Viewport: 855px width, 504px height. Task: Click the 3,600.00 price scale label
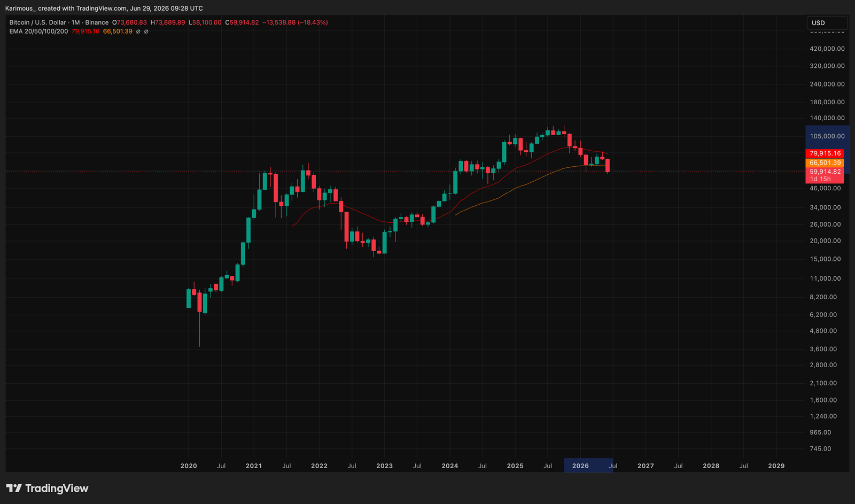click(x=823, y=349)
